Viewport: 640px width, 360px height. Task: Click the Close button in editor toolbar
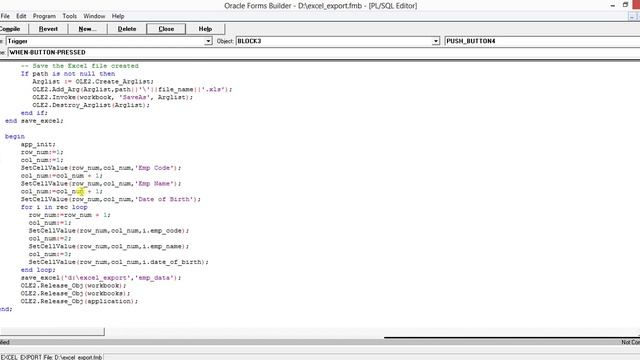coord(166,29)
